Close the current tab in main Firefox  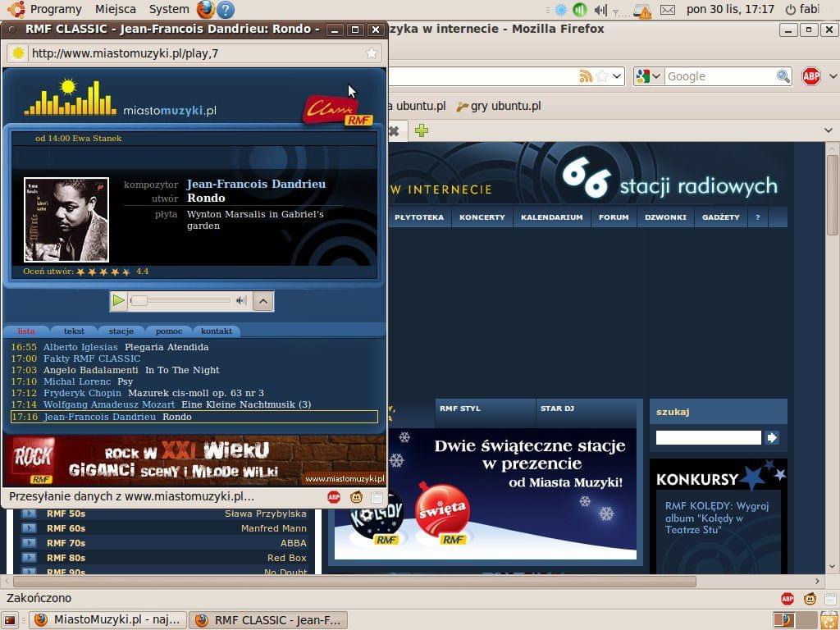pyautogui.click(x=394, y=130)
